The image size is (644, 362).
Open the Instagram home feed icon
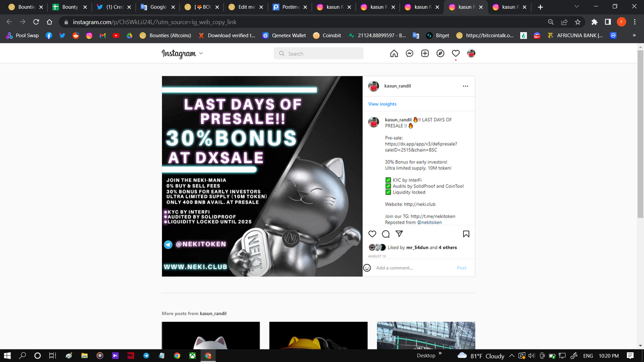click(394, 53)
